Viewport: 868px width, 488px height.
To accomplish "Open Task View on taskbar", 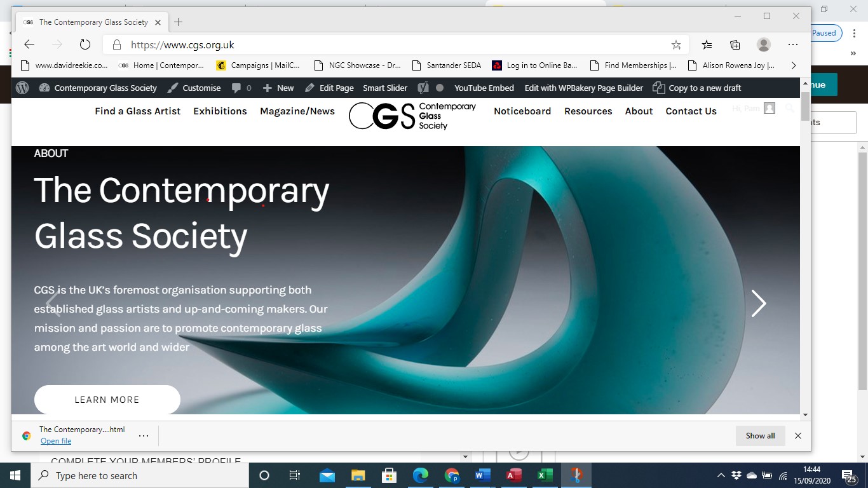I will 295,475.
